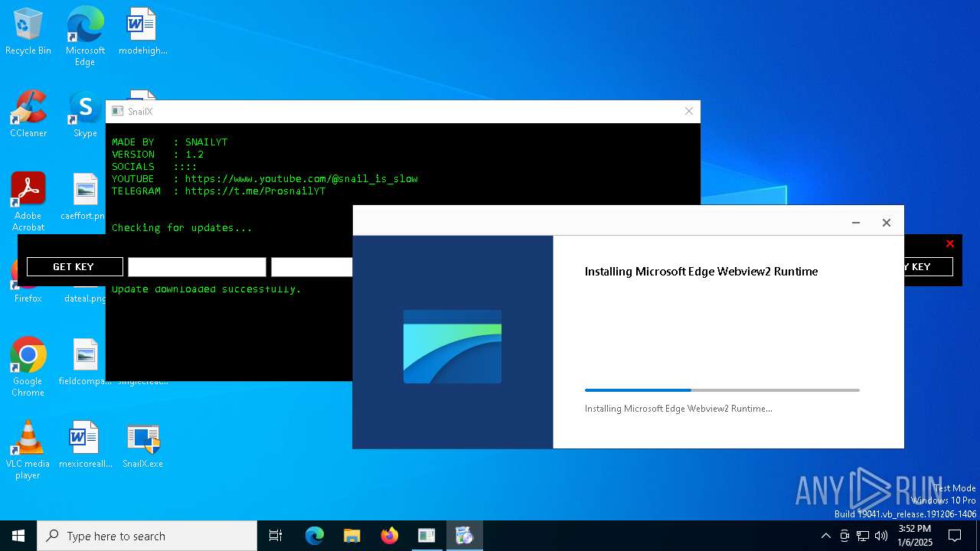Open network status tray icon
This screenshot has height=551, width=980.
(x=863, y=536)
